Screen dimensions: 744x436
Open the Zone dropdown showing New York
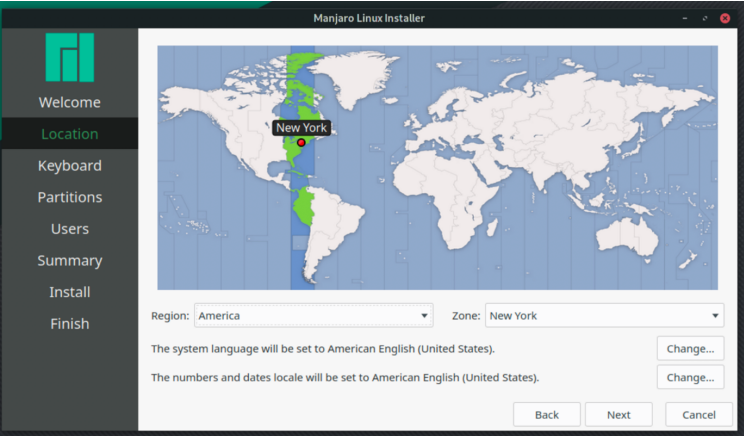(x=604, y=315)
